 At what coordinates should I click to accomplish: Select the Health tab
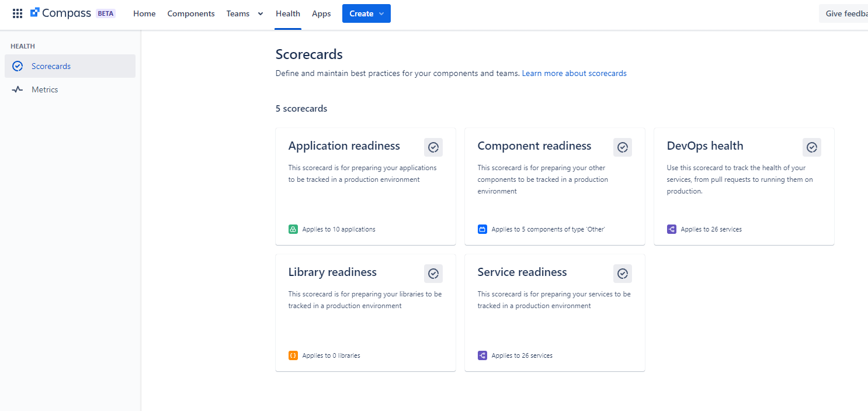(x=288, y=13)
